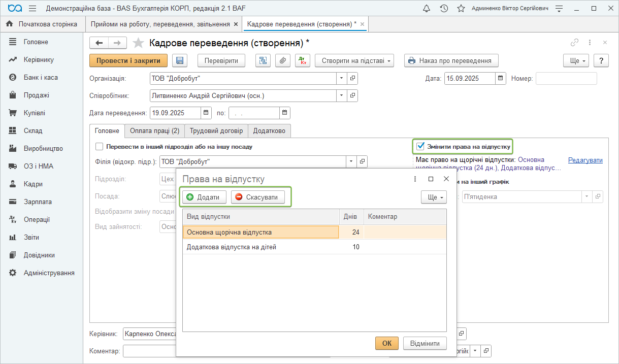Open the document structure icon in toolbar
Image resolution: width=619 pixels, height=364 pixels.
tap(263, 61)
